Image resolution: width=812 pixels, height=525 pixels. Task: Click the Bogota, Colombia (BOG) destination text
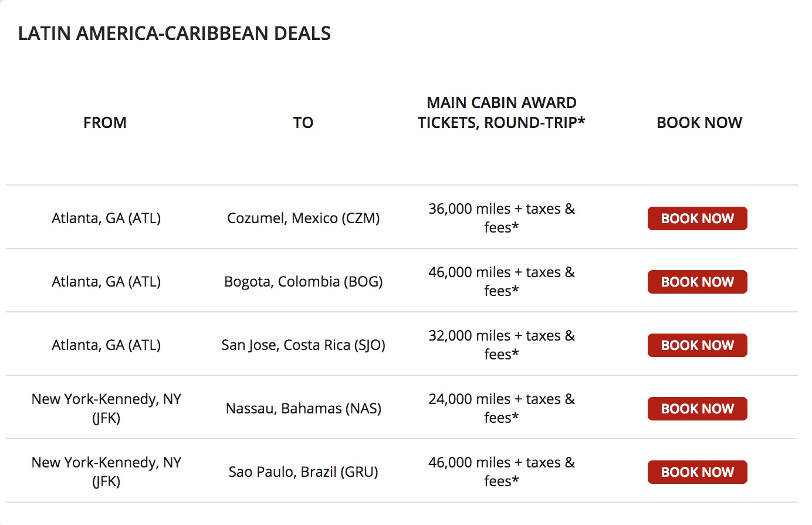pyautogui.click(x=303, y=282)
